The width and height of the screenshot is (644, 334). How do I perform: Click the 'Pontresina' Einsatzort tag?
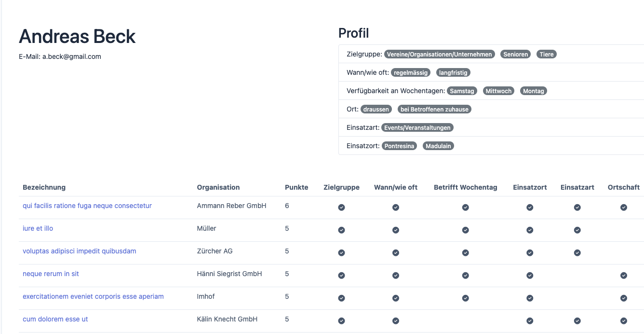tap(399, 146)
